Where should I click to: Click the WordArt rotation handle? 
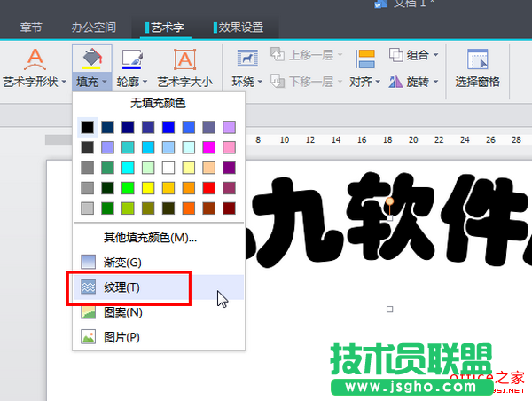389,201
